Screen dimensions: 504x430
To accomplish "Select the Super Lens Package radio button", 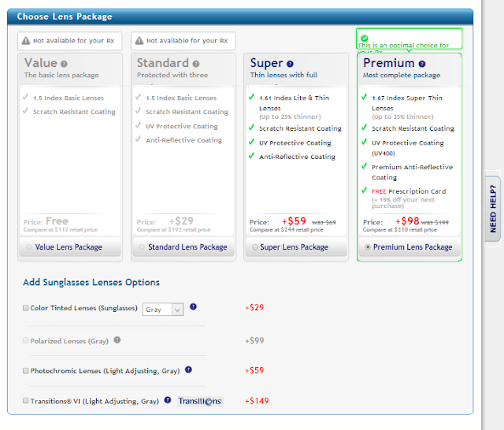I will click(x=255, y=247).
